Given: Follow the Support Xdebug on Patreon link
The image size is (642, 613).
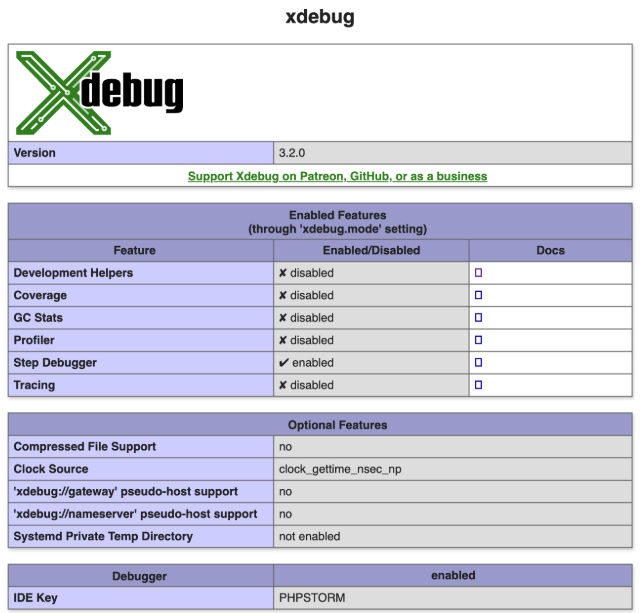Looking at the screenshot, I should coord(337,176).
